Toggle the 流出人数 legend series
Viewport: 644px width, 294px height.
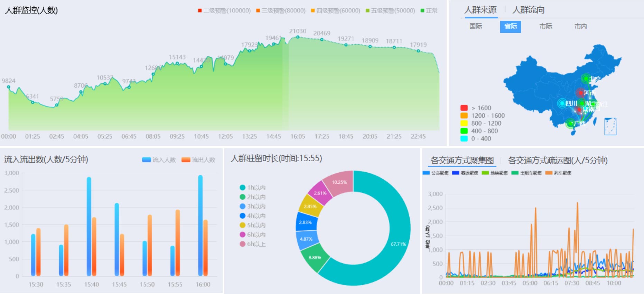tap(198, 160)
